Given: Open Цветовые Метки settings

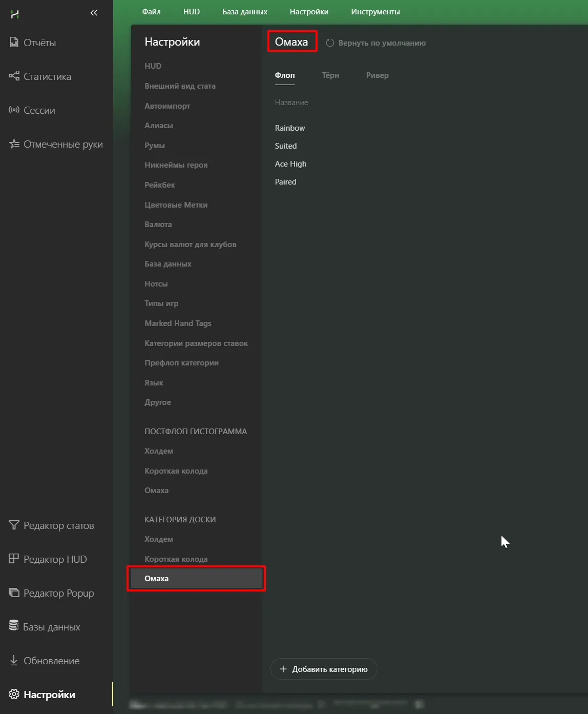Looking at the screenshot, I should [x=176, y=205].
